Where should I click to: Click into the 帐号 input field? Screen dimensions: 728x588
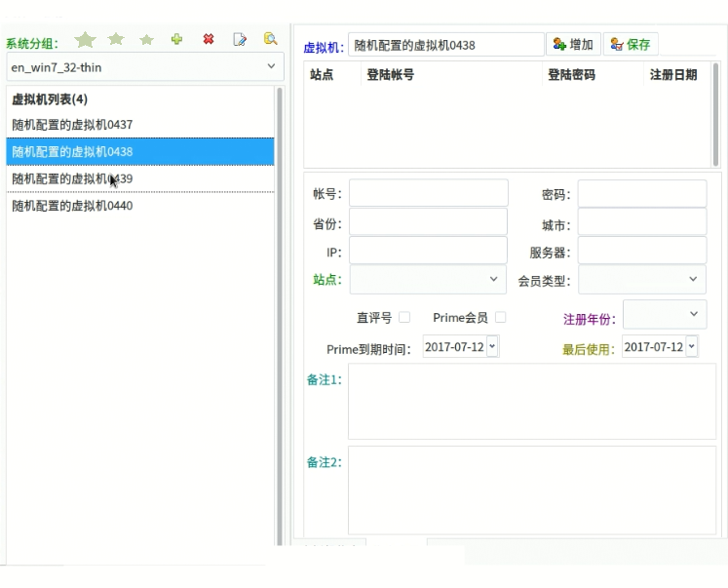pos(428,193)
